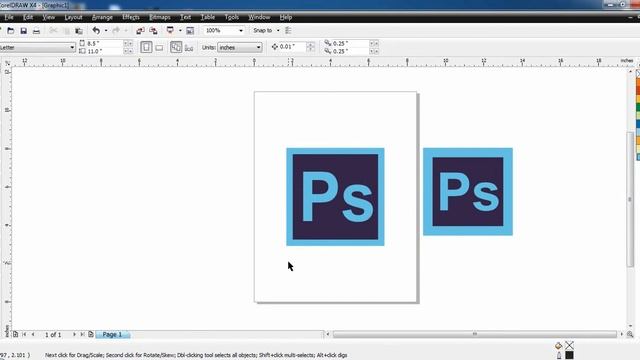Click the current-page-only size icon
This screenshot has height=360, width=640.
tap(189, 48)
